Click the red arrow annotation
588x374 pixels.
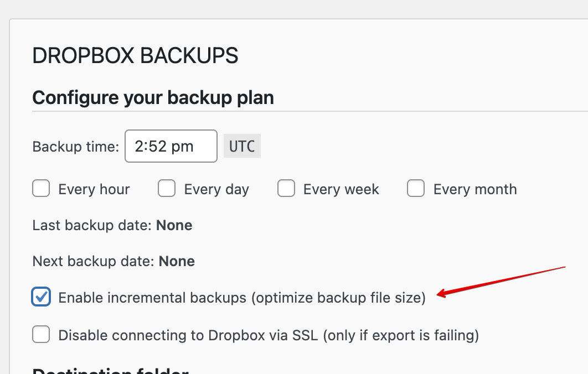501,281
